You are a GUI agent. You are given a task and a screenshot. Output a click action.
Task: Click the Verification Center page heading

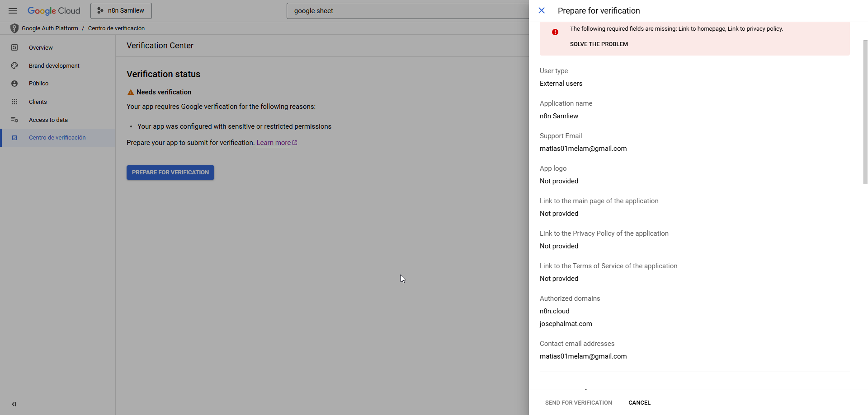160,46
